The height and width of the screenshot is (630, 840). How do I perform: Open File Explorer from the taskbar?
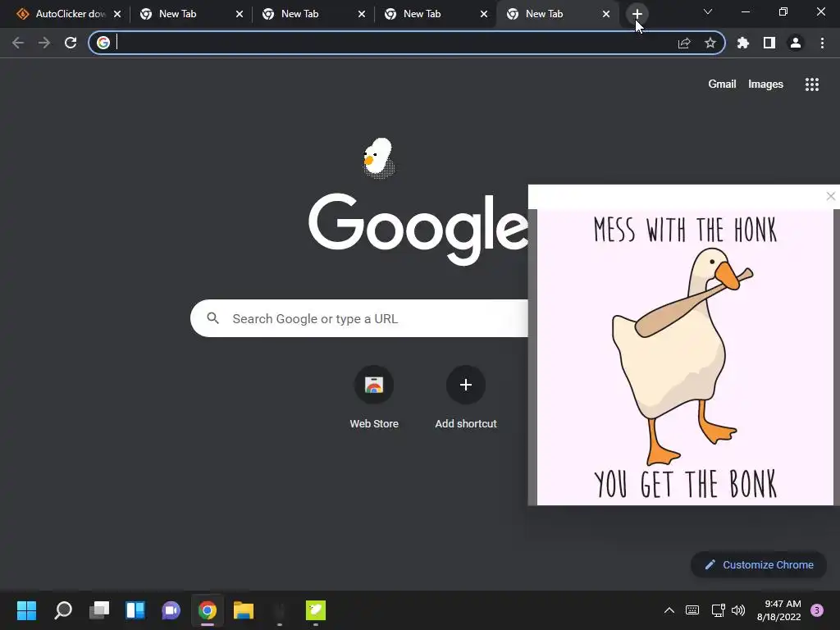pos(243,610)
